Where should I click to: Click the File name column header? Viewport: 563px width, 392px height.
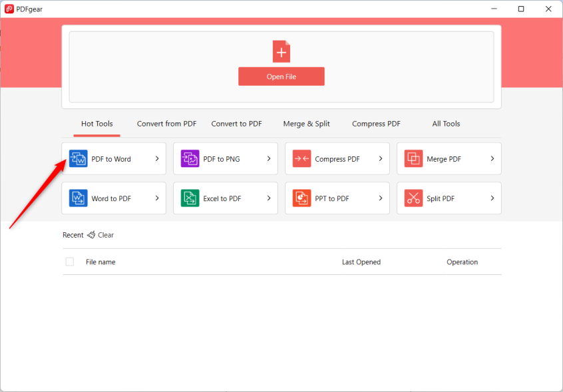point(100,262)
